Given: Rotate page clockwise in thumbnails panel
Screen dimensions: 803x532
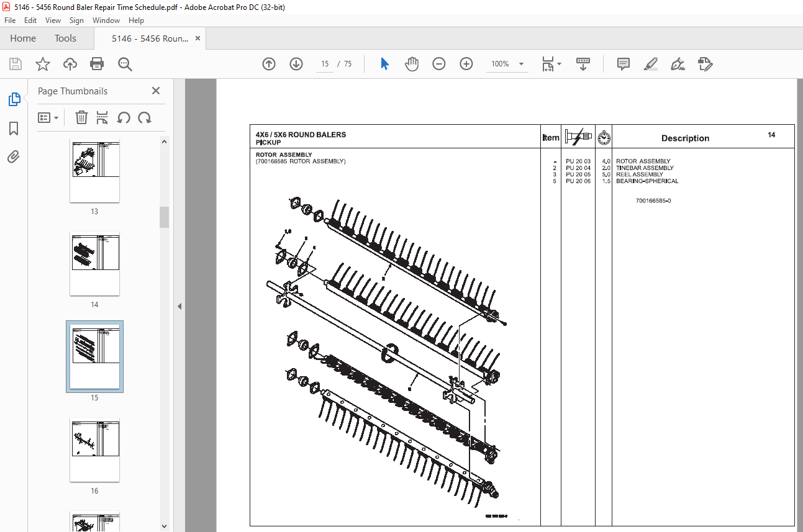Looking at the screenshot, I should 145,117.
